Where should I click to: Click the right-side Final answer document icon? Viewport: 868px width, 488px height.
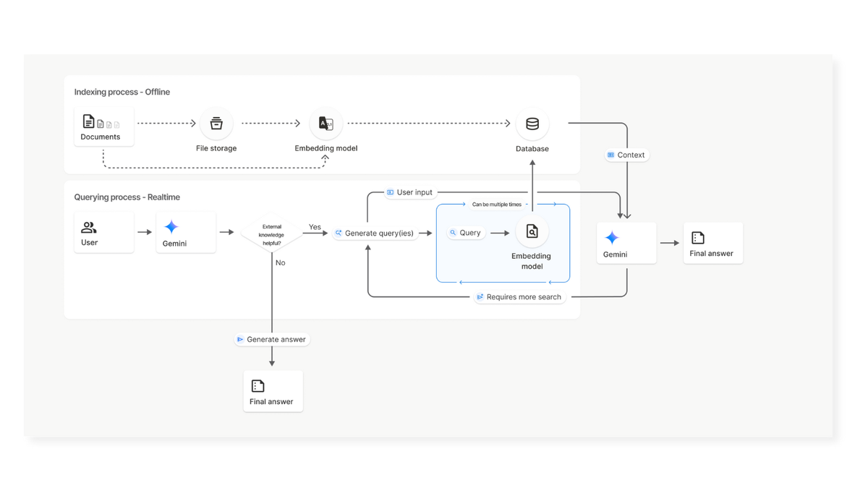[698, 238]
